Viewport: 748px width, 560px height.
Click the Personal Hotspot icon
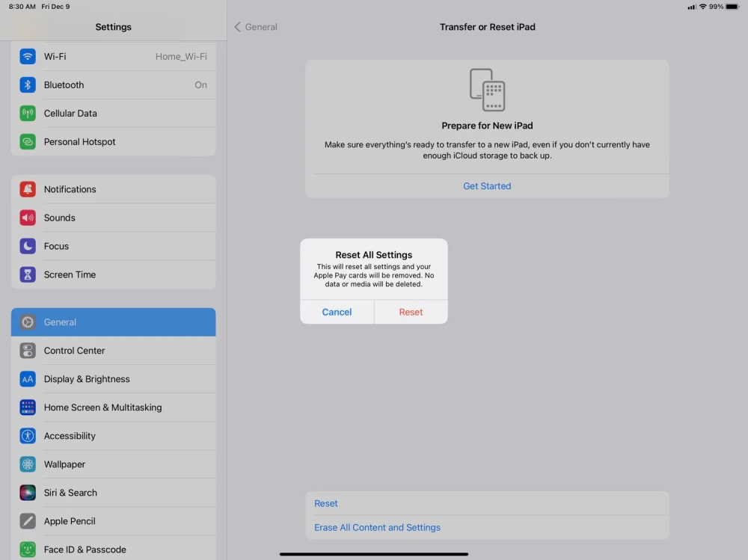pos(28,141)
